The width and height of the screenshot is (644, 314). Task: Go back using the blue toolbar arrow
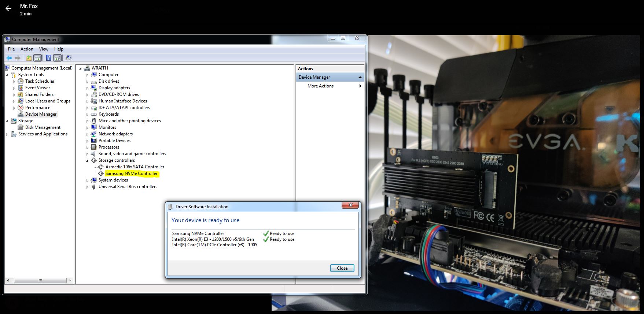tap(9, 58)
